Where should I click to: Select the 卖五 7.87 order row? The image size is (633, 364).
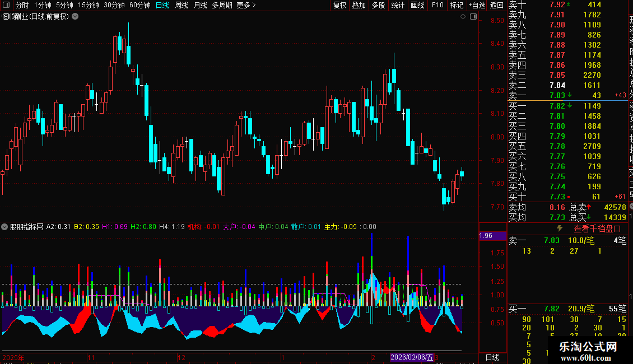pos(567,55)
